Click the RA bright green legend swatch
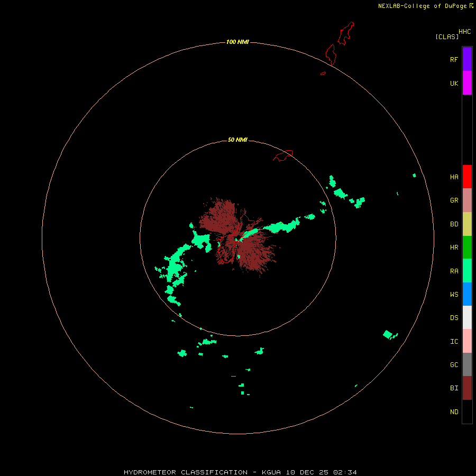Image resolution: width=476 pixels, height=476 pixels. point(467,271)
